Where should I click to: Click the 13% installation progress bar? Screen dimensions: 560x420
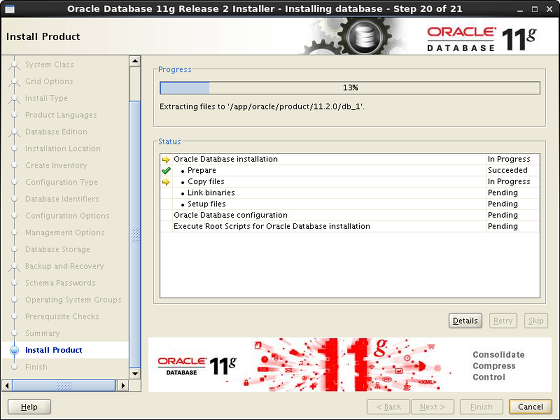(x=350, y=88)
